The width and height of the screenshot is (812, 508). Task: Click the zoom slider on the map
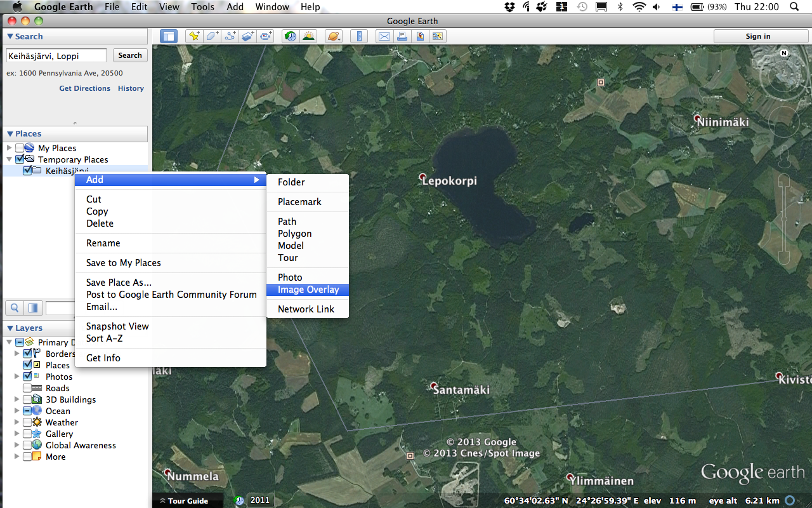coord(784,218)
